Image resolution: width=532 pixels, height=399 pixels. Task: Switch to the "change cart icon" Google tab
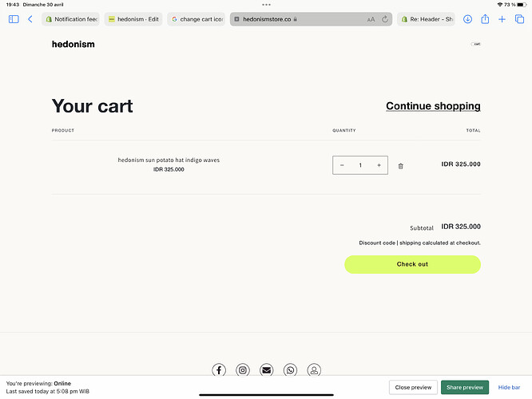click(x=196, y=19)
